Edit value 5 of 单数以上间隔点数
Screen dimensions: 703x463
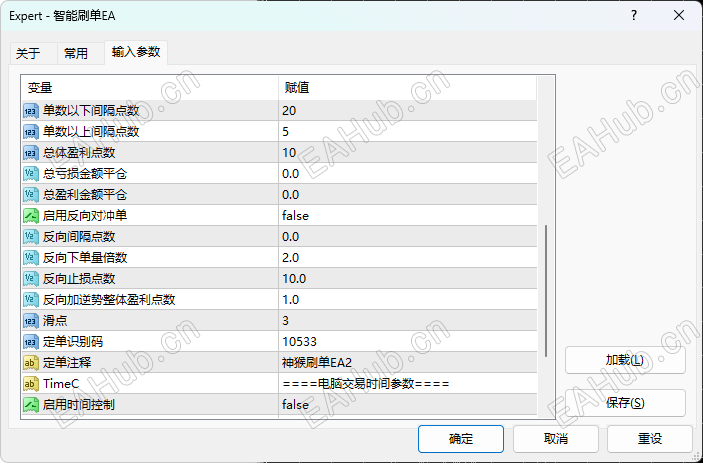[x=408, y=132]
